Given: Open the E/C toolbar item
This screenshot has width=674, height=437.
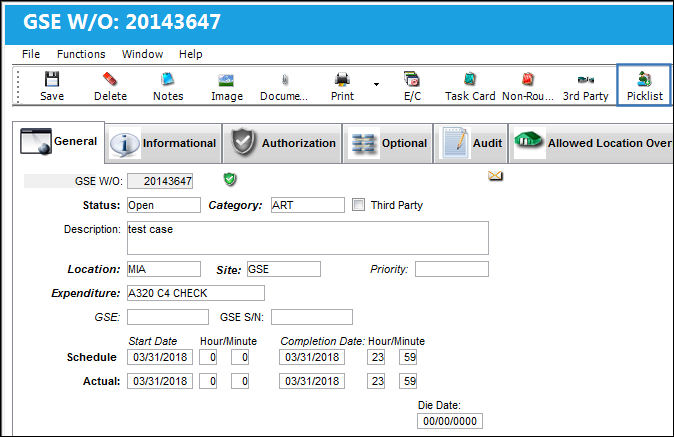Looking at the screenshot, I should point(412,86).
